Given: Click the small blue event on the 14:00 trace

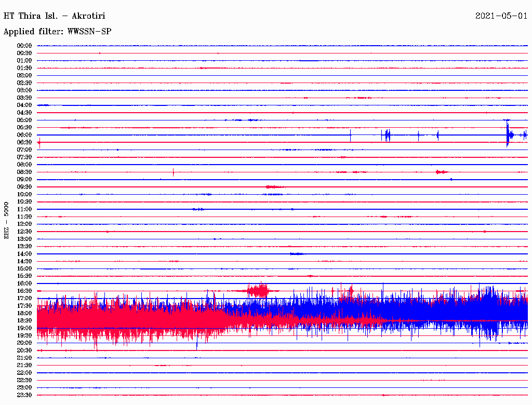Looking at the screenshot, I should click(x=297, y=254).
